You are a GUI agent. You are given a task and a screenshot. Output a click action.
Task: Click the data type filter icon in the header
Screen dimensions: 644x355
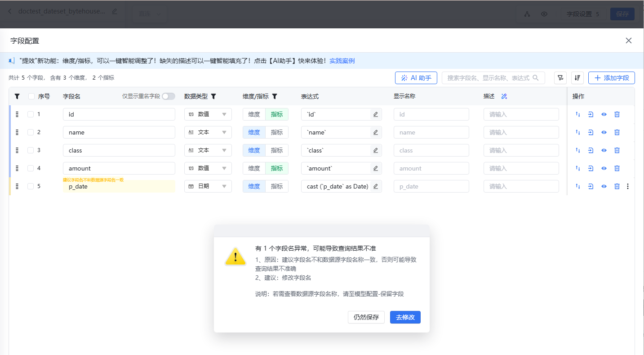pos(213,96)
